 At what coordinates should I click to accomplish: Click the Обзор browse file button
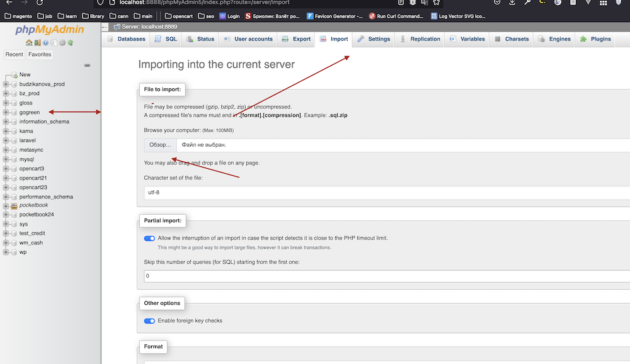[x=159, y=145]
